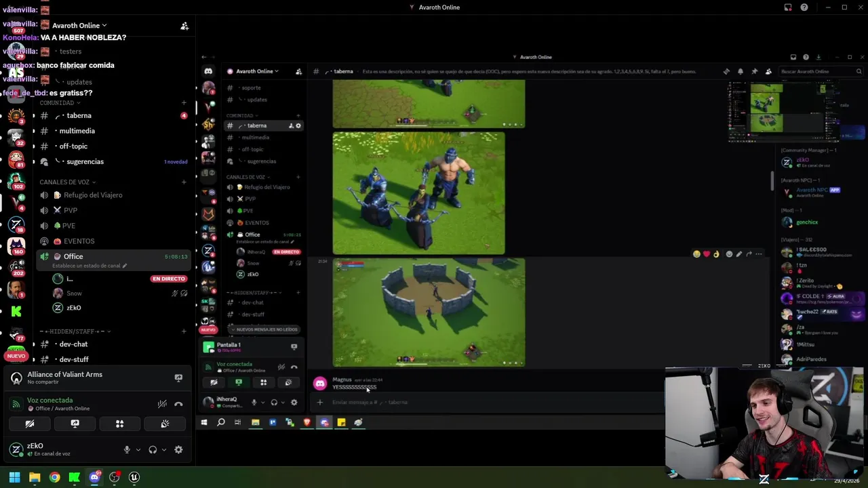Create channel plus beside CANALES DE VOZ
Viewport: 868px width, 488px height.
[x=184, y=182]
